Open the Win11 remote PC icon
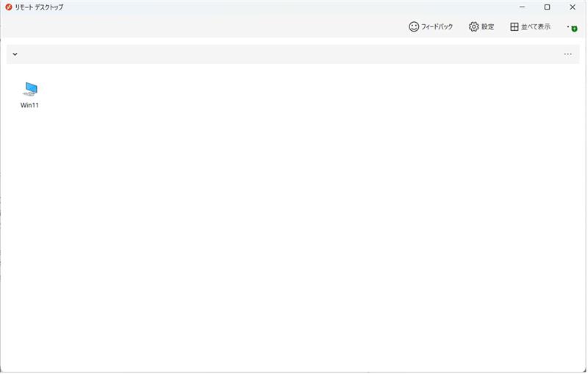 click(30, 89)
